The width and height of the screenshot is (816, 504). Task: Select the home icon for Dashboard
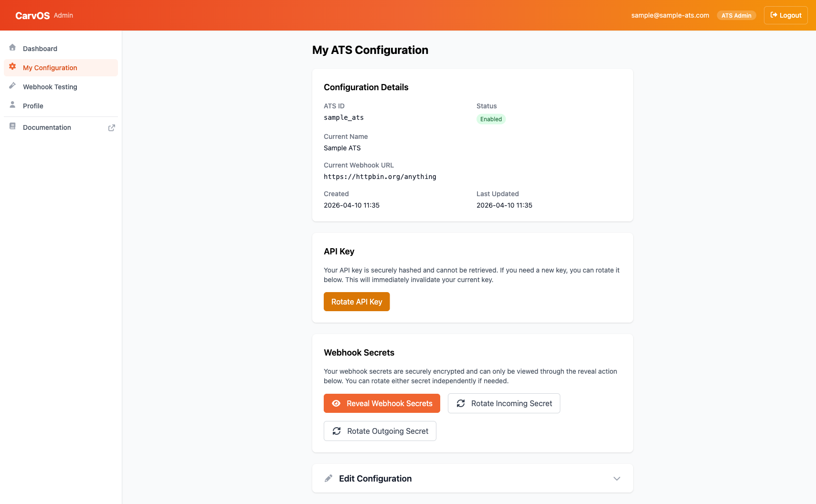[x=12, y=48]
